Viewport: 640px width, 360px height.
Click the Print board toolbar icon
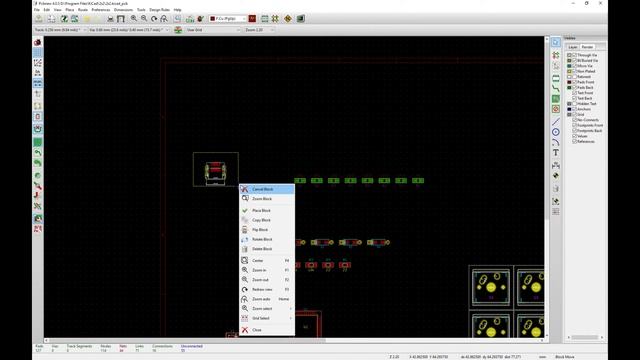[110, 19]
